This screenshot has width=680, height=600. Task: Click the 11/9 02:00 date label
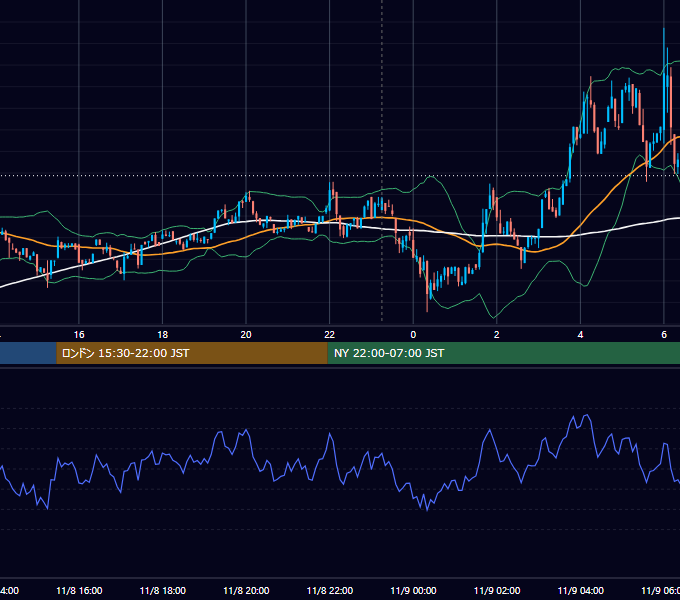497,590
